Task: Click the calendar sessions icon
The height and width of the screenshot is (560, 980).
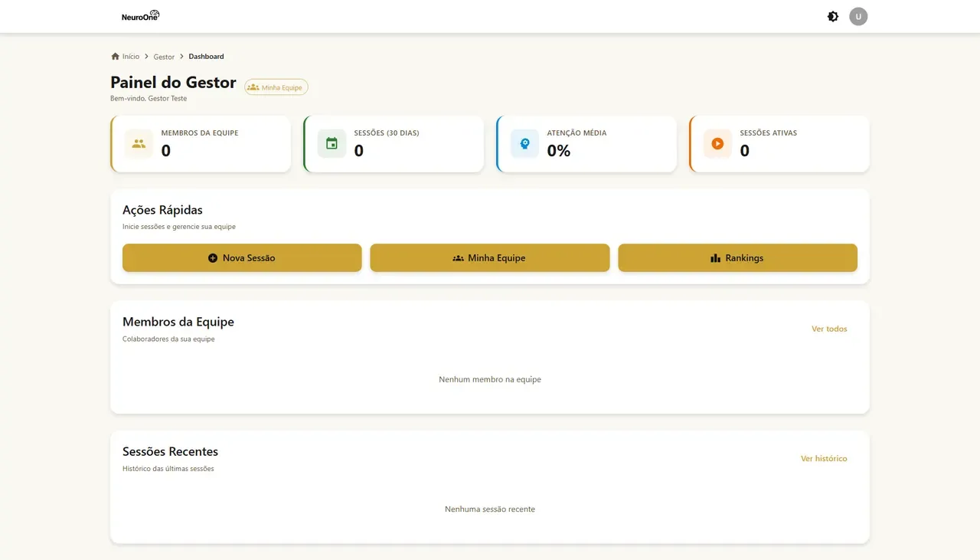Action: point(332,143)
